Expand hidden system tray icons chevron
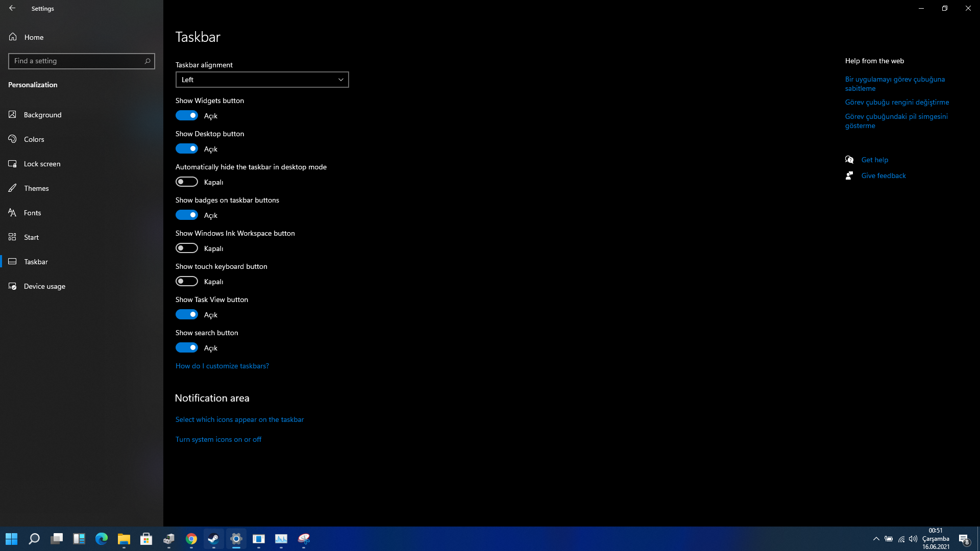 point(876,539)
